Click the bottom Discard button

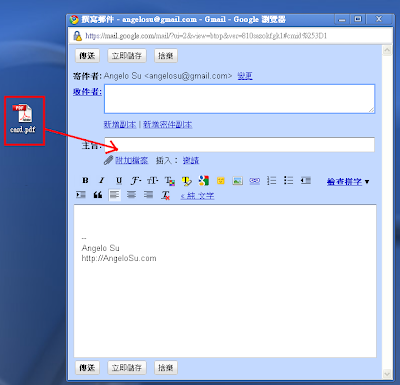(x=166, y=368)
